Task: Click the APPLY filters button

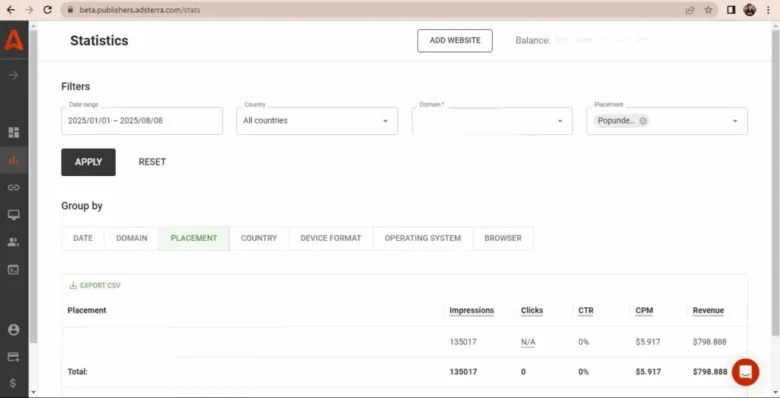Action: tap(89, 162)
